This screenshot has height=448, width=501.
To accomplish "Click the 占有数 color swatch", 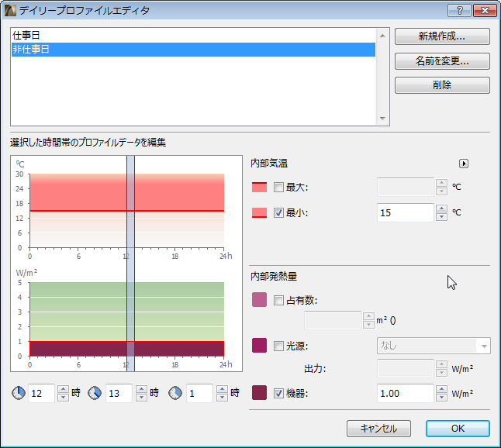I will [259, 299].
